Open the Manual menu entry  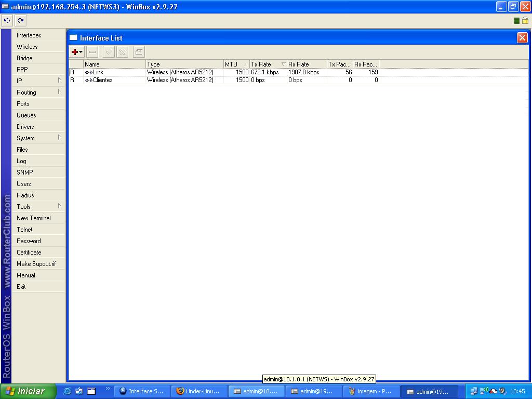click(x=38, y=275)
